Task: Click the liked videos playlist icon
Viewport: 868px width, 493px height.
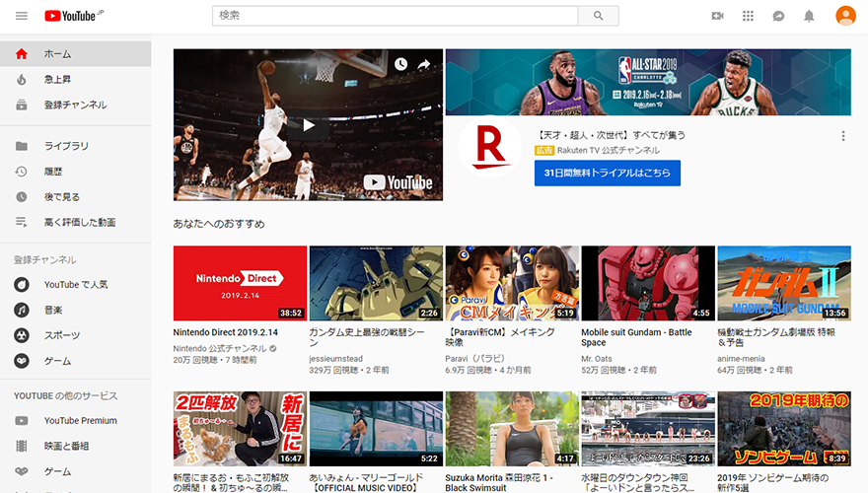Action: click(x=22, y=222)
